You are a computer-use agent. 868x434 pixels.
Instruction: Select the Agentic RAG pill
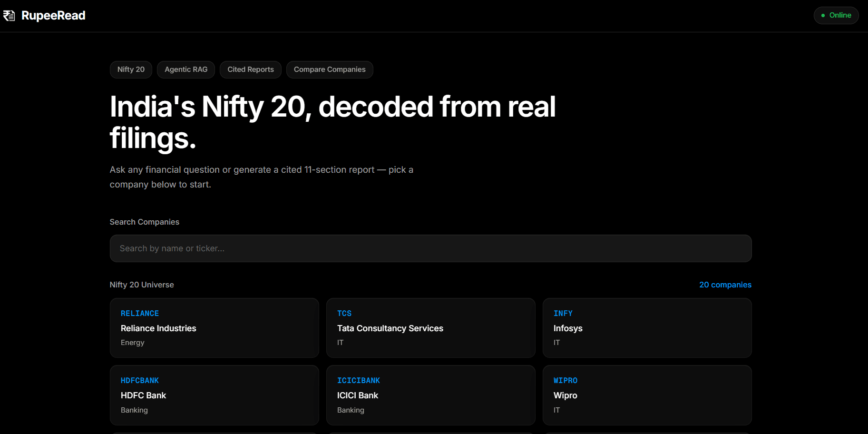tap(186, 69)
